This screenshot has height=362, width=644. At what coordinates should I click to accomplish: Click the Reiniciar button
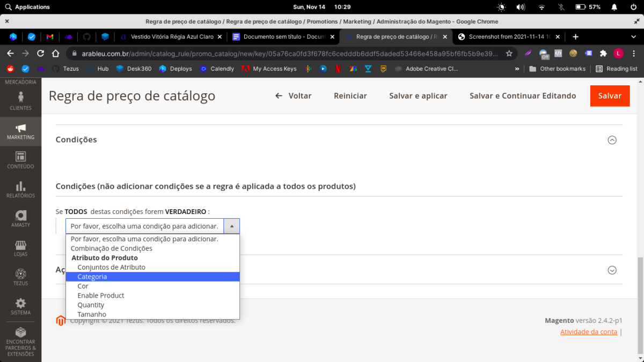[350, 95]
